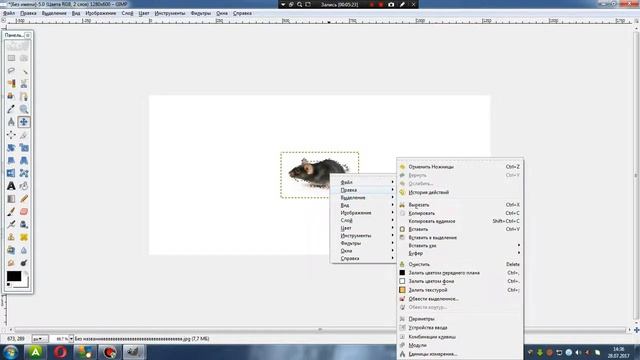Choose Вставить в выделение entry
The image size is (640, 360).
point(460,238)
